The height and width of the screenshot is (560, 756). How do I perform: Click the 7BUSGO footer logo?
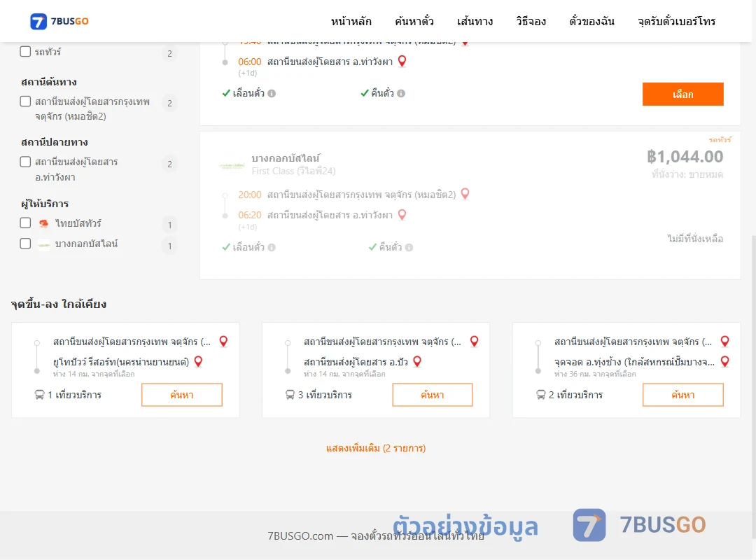point(639,525)
